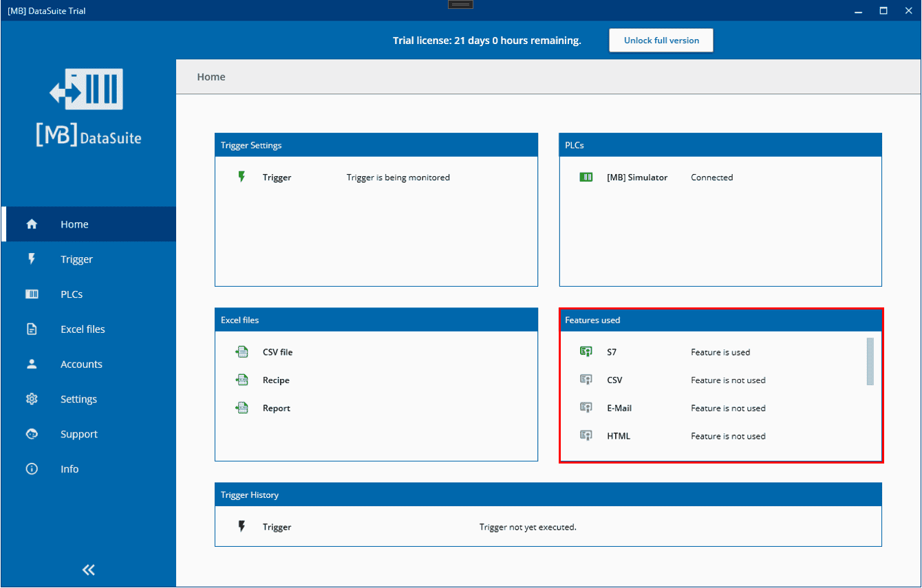Image resolution: width=922 pixels, height=588 pixels.
Task: Click the green lightning icon in Trigger Settings
Action: click(242, 177)
